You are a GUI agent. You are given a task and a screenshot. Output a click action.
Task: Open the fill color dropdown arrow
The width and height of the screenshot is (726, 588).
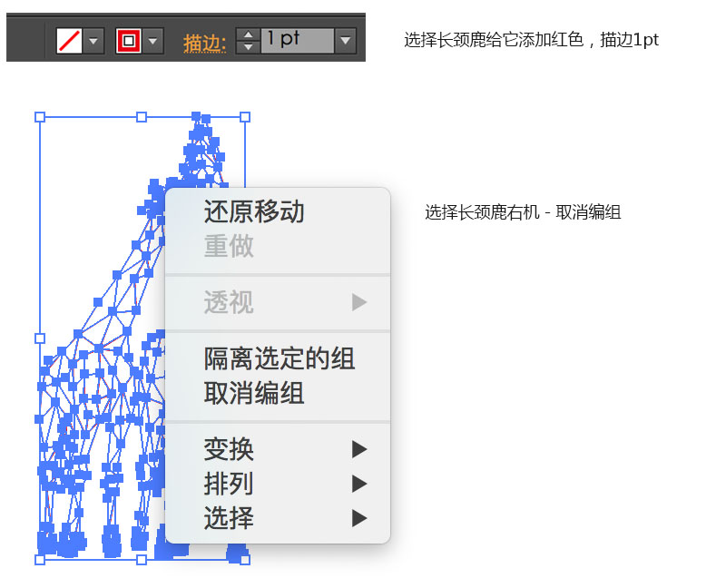[x=93, y=41]
